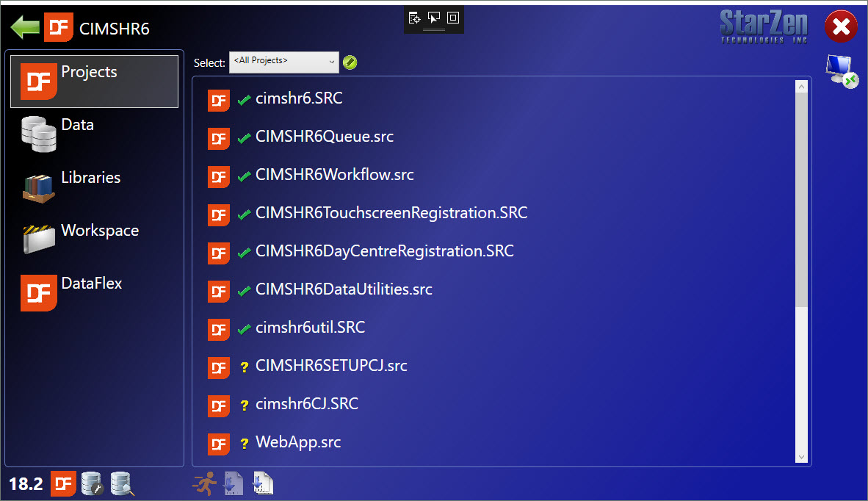Viewport: 868px width, 501px height.
Task: Click the DF icon beside cimshr6CJ.SRC
Action: tap(219, 406)
